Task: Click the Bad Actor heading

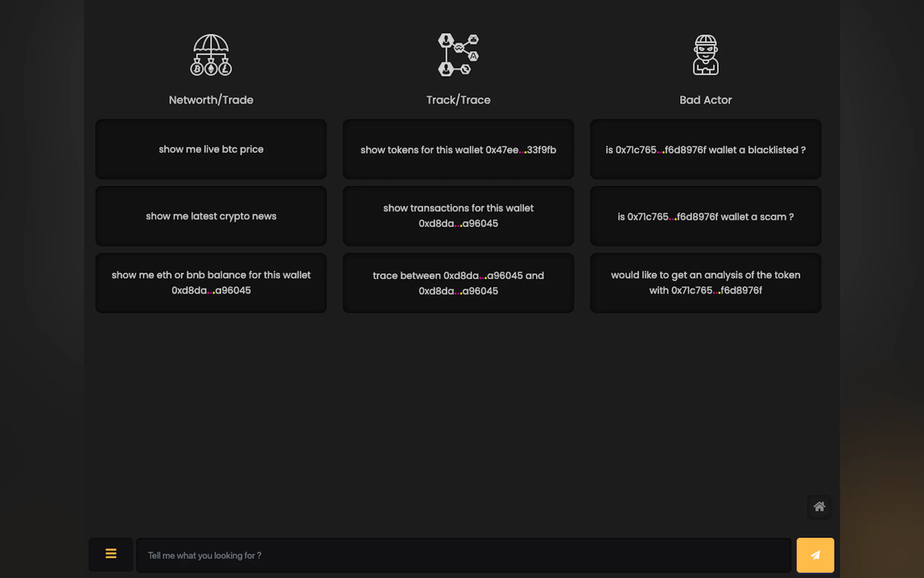Action: [x=705, y=100]
